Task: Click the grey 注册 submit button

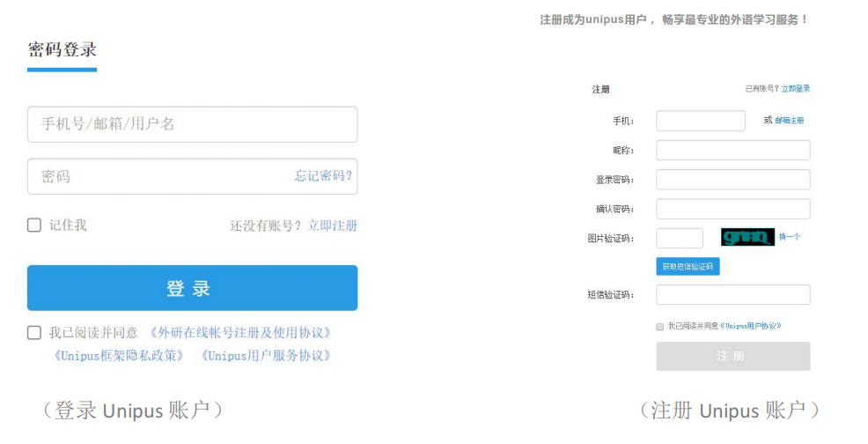Action: click(732, 356)
